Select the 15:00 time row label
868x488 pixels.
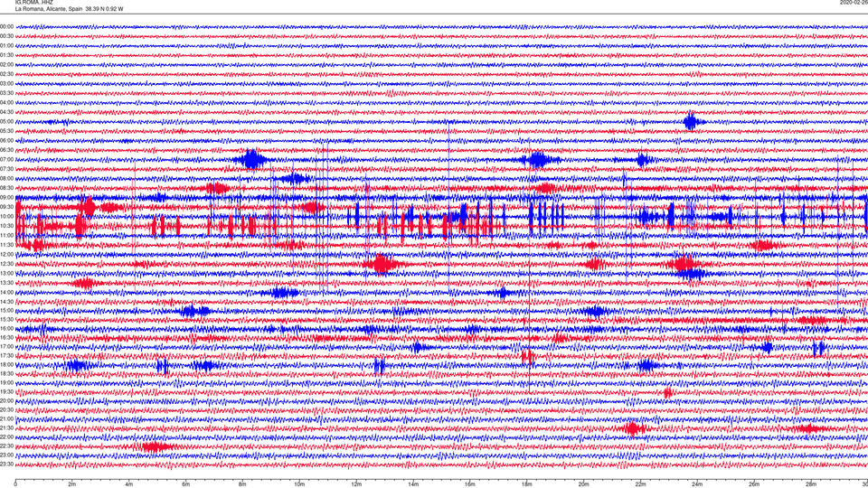coord(6,311)
